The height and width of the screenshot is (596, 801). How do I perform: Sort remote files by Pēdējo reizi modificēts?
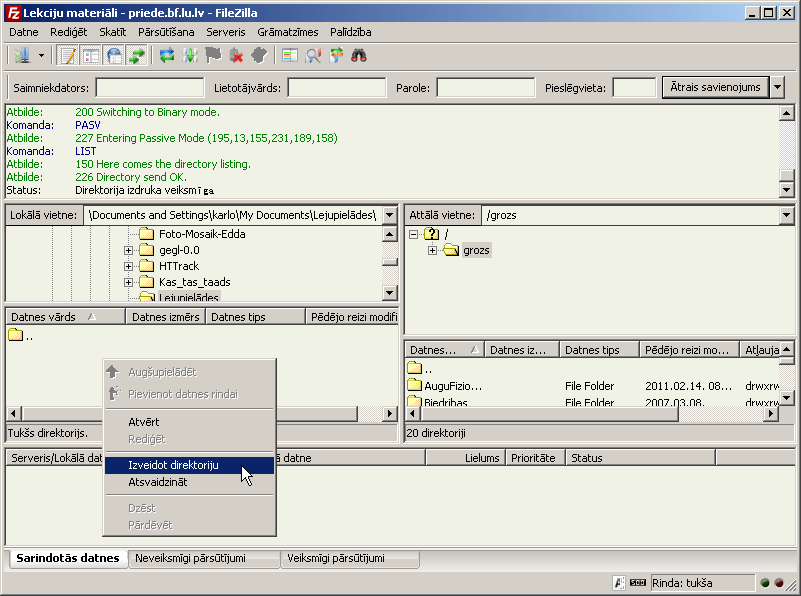pos(689,350)
